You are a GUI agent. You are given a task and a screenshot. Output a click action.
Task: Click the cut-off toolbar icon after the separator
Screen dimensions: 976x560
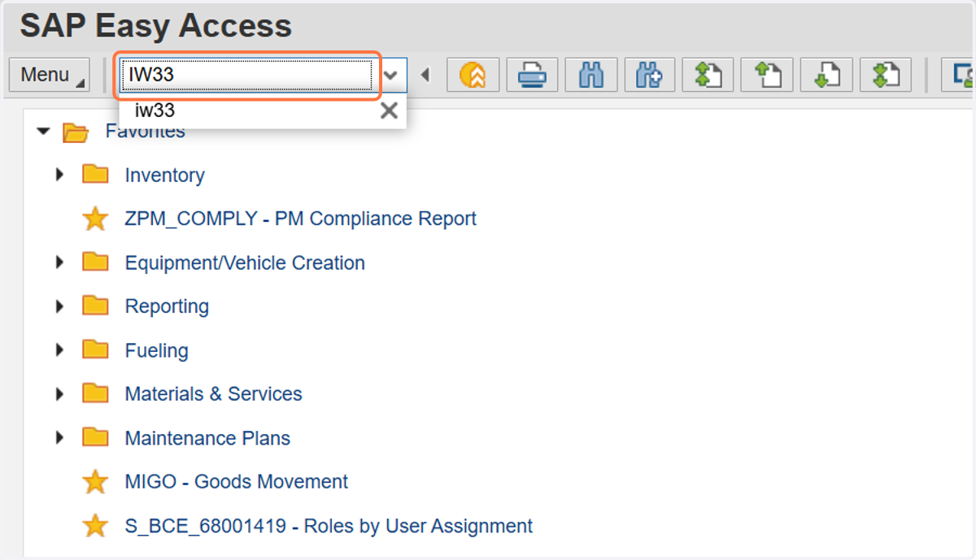958,76
